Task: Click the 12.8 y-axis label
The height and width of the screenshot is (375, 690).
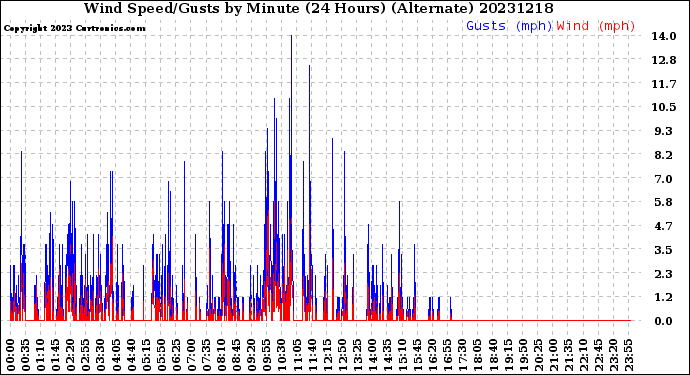Action: point(664,60)
